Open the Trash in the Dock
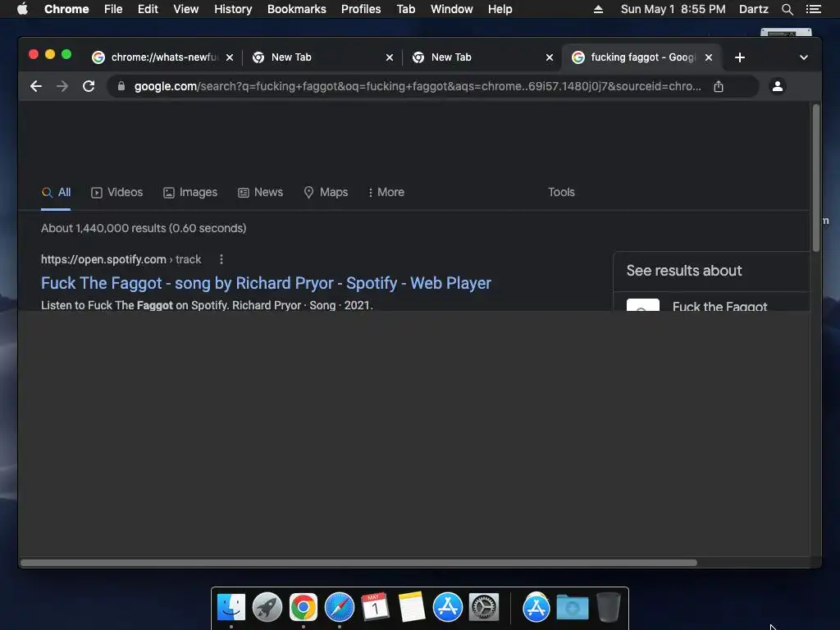The image size is (840, 630). pyautogui.click(x=609, y=607)
